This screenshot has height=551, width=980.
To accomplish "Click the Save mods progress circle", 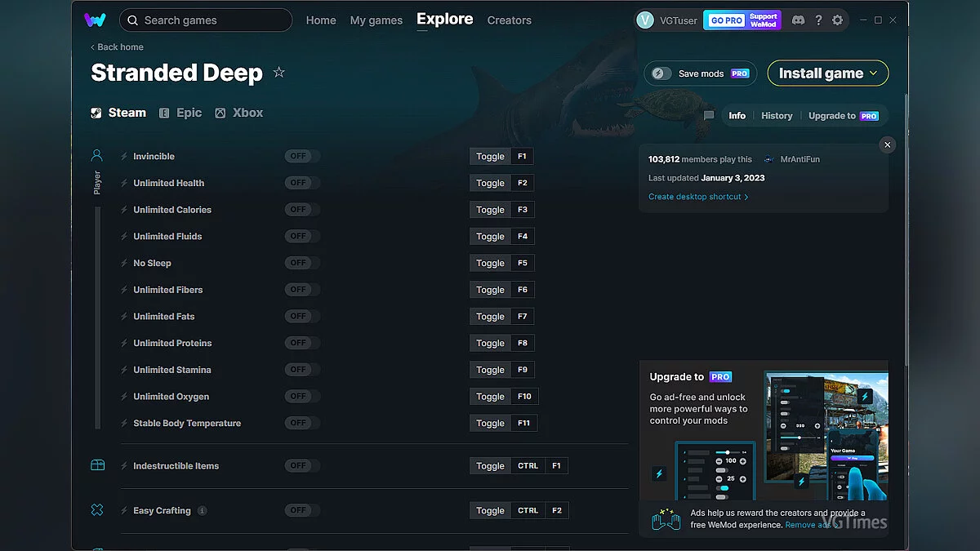I will click(x=660, y=73).
